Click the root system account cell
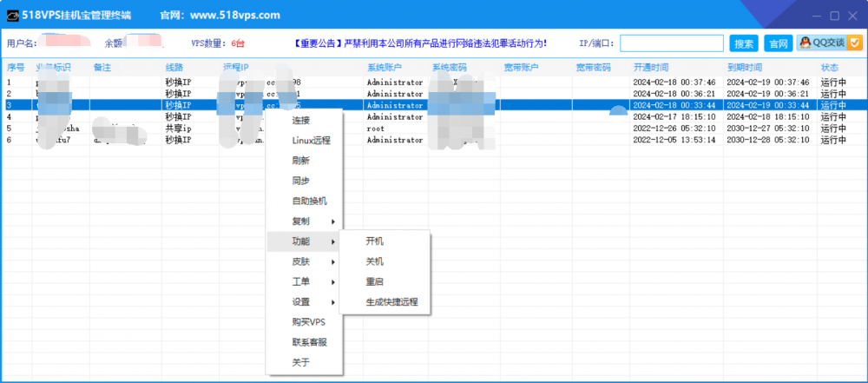The width and height of the screenshot is (868, 383). click(x=376, y=128)
